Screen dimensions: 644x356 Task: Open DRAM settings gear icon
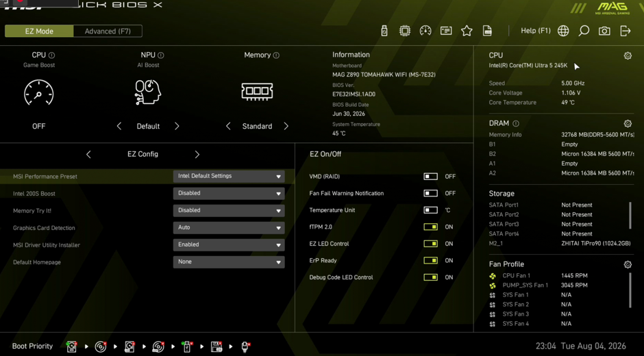tap(628, 123)
